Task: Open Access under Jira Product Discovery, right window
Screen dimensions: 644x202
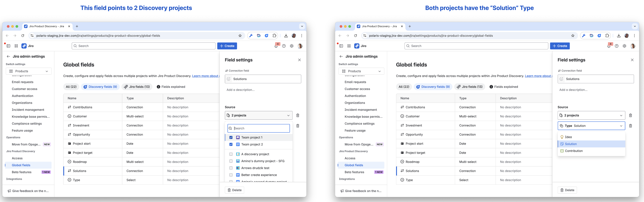Action: pos(361,158)
